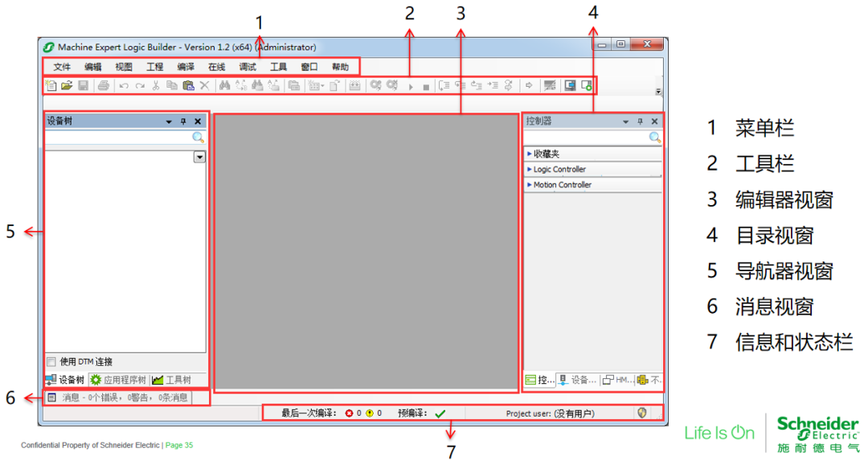Click the yellow warning count icon
The image size is (868, 461).
coord(370,414)
